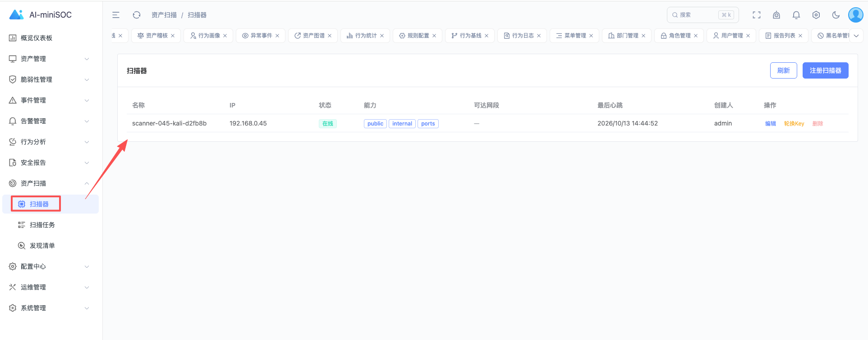Click 编辑 for scanner-045-kali-d2fb8b

pyautogui.click(x=771, y=124)
